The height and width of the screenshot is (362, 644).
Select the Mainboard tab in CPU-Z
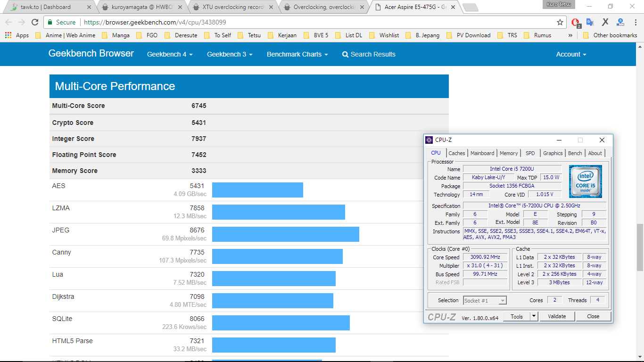point(482,153)
